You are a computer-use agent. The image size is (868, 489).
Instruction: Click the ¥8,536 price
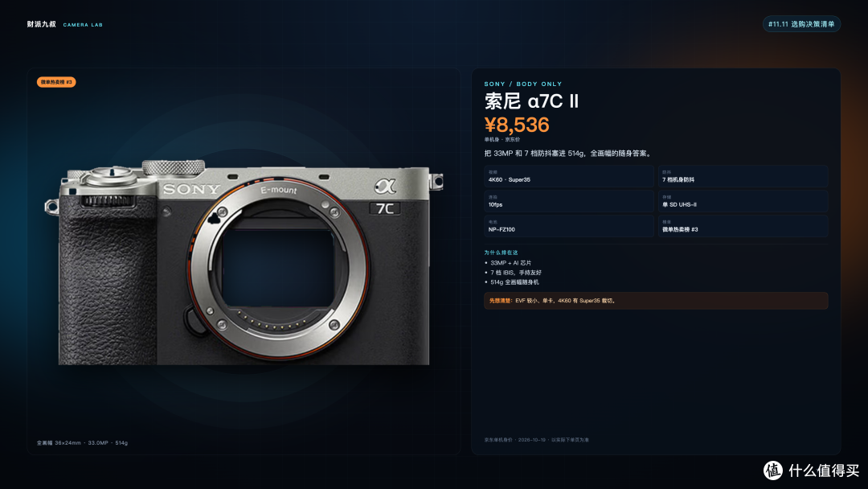[x=517, y=125]
